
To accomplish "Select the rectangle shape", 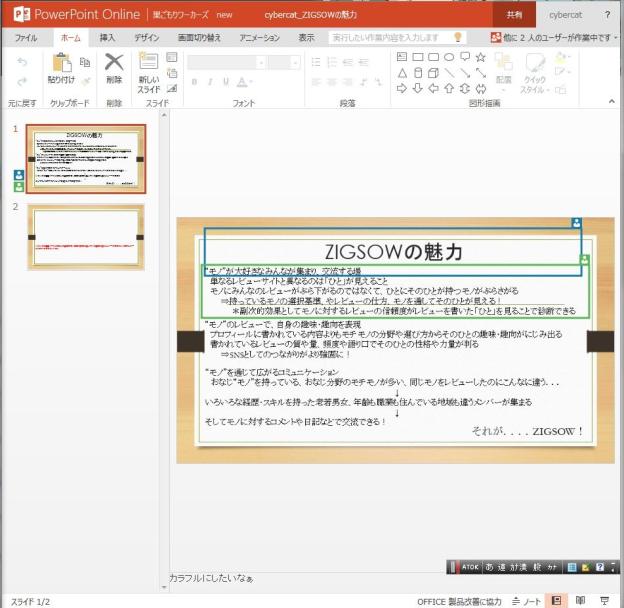I will coord(418,57).
